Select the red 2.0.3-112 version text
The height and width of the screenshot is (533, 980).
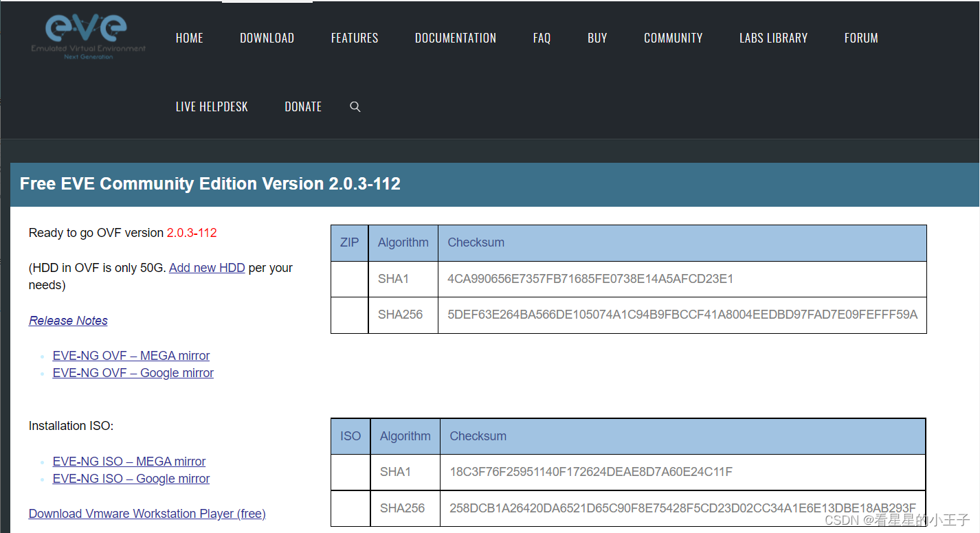coord(192,233)
